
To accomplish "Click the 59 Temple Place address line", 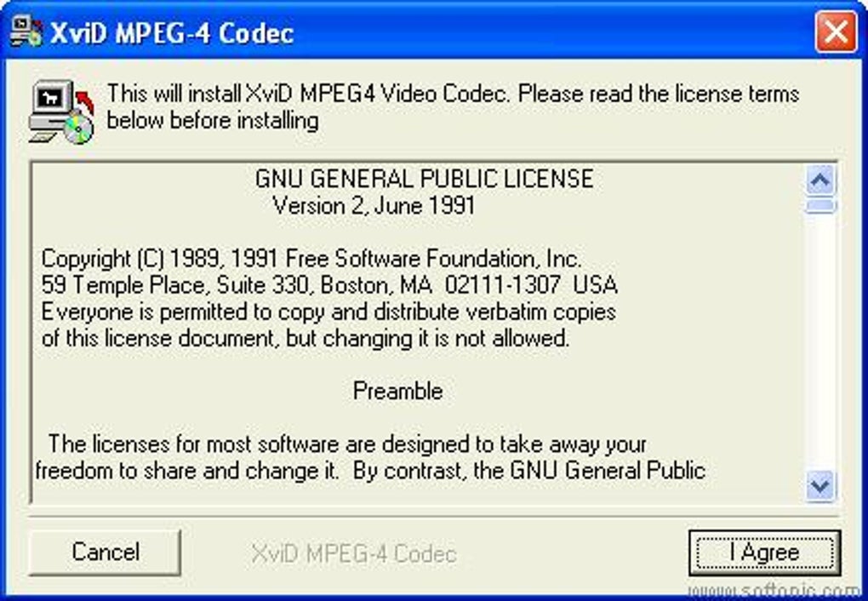I will pyautogui.click(x=329, y=285).
